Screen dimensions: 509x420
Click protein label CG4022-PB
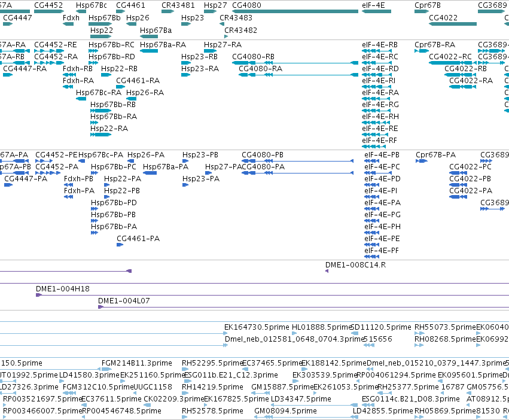(x=470, y=179)
